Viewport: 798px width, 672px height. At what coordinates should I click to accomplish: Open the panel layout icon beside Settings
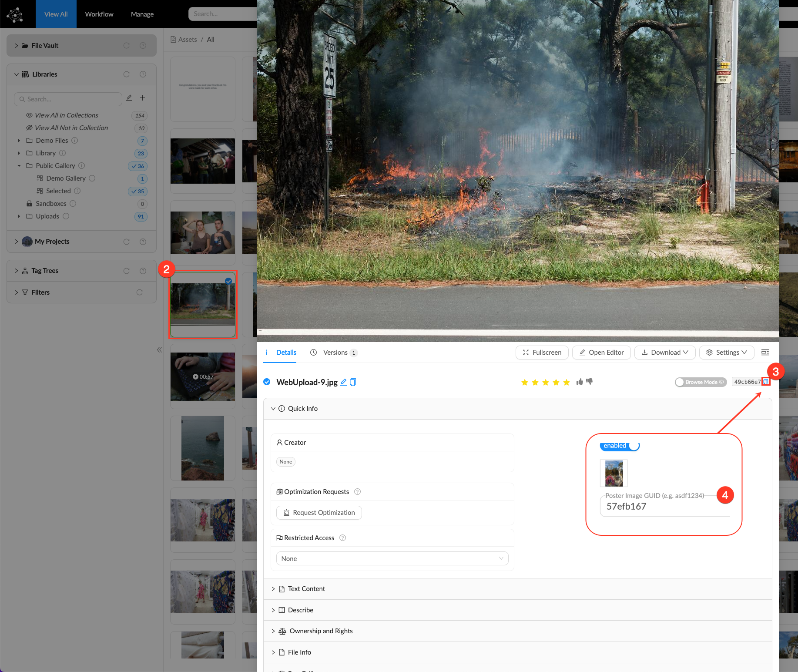coord(765,353)
